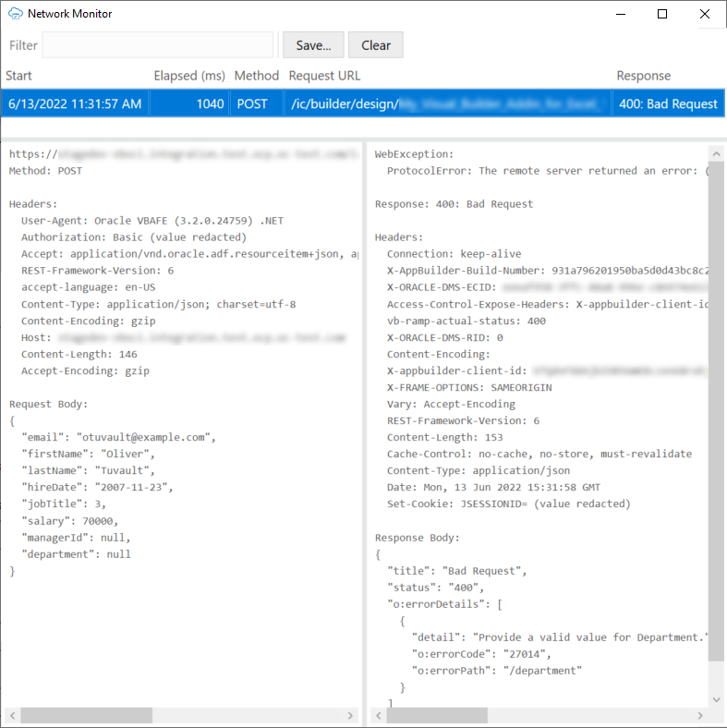Click the response pane scroll-left arrow

pos(379,715)
